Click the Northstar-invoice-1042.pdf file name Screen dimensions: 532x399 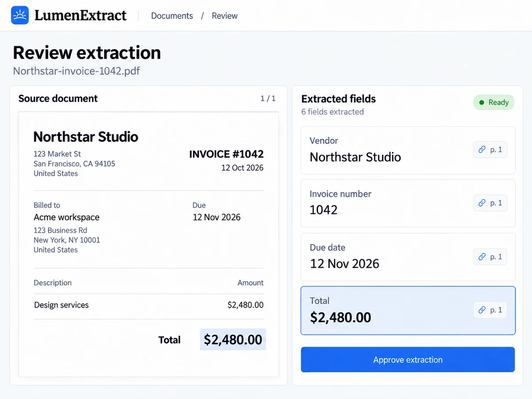click(x=77, y=71)
